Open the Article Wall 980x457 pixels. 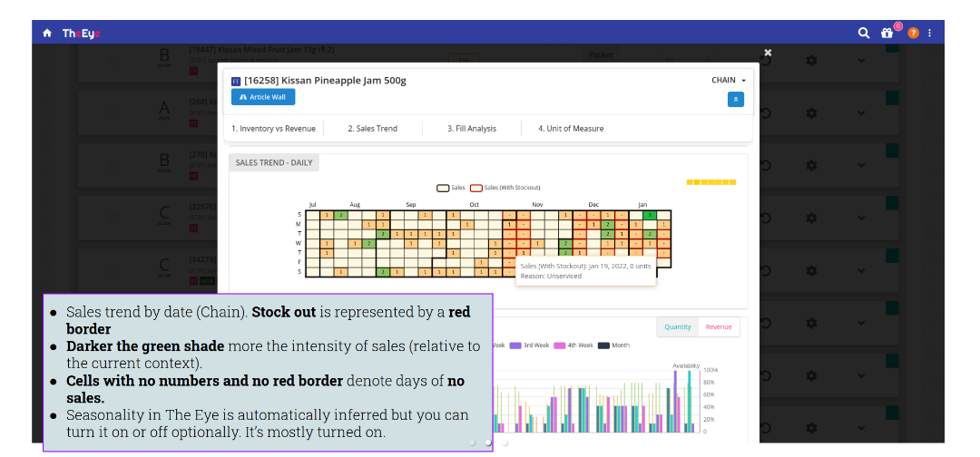click(x=263, y=97)
